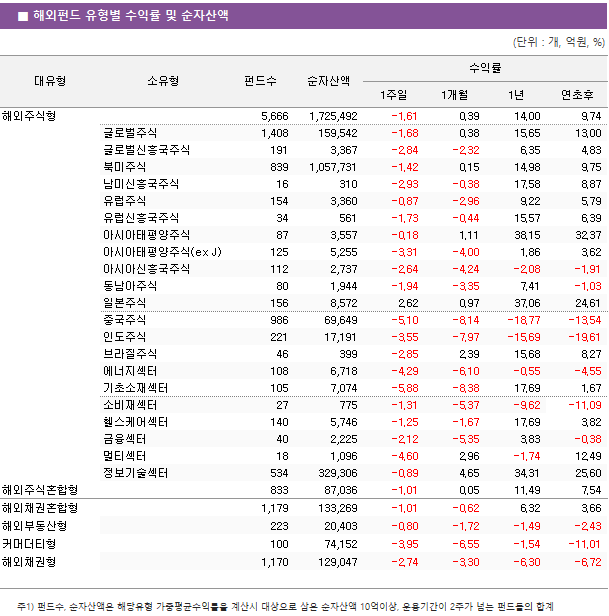Click the unit note (단위 : 개, 억원, %)
This screenshot has height=616, width=609.
[x=559, y=42]
